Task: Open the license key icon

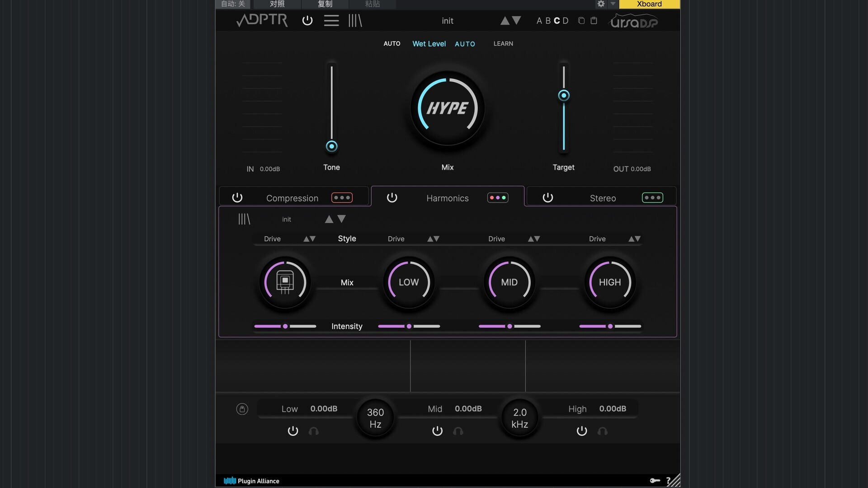Action: (655, 481)
